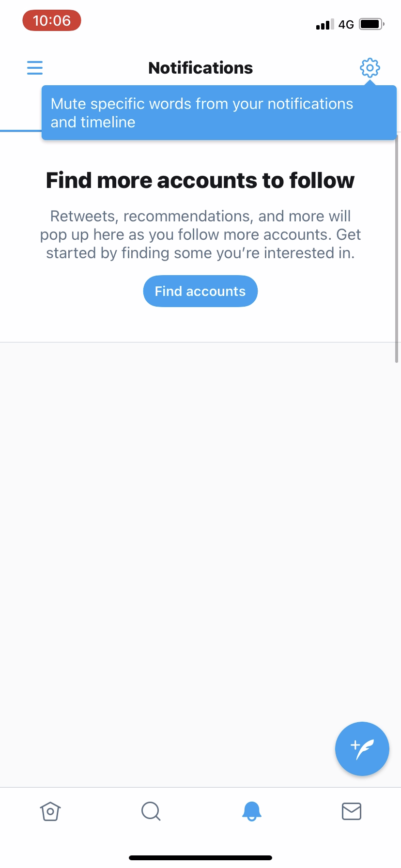Tap the home screen indicator bar
The image size is (401, 868).
200,857
